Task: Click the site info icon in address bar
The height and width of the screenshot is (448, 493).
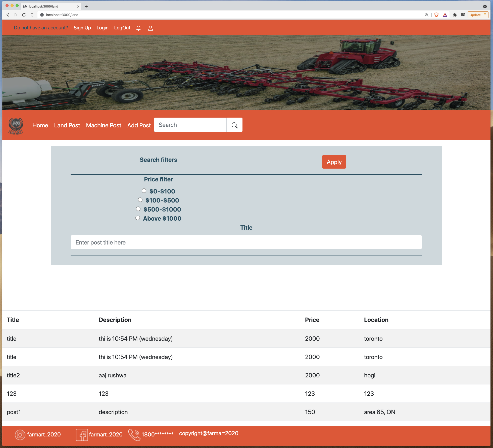Action: coord(42,15)
